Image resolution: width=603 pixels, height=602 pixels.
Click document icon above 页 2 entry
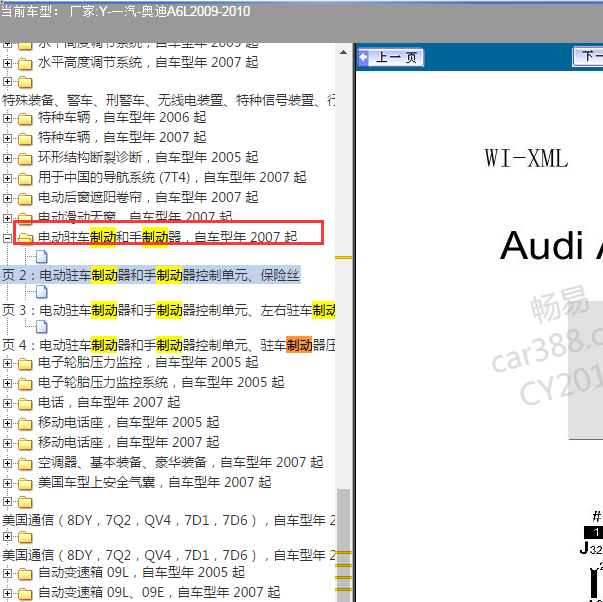[42, 257]
